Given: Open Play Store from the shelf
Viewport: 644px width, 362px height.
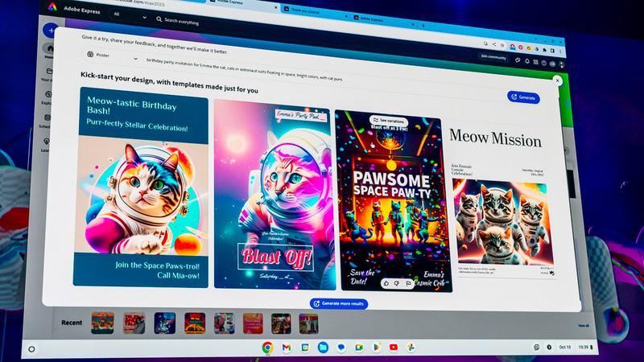Looking at the screenshot, I should click(x=376, y=348).
